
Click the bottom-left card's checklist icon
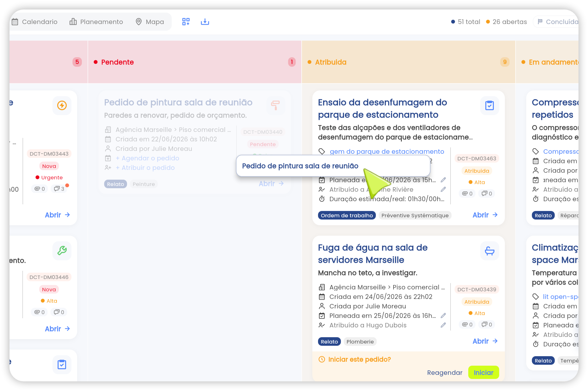pyautogui.click(x=62, y=365)
